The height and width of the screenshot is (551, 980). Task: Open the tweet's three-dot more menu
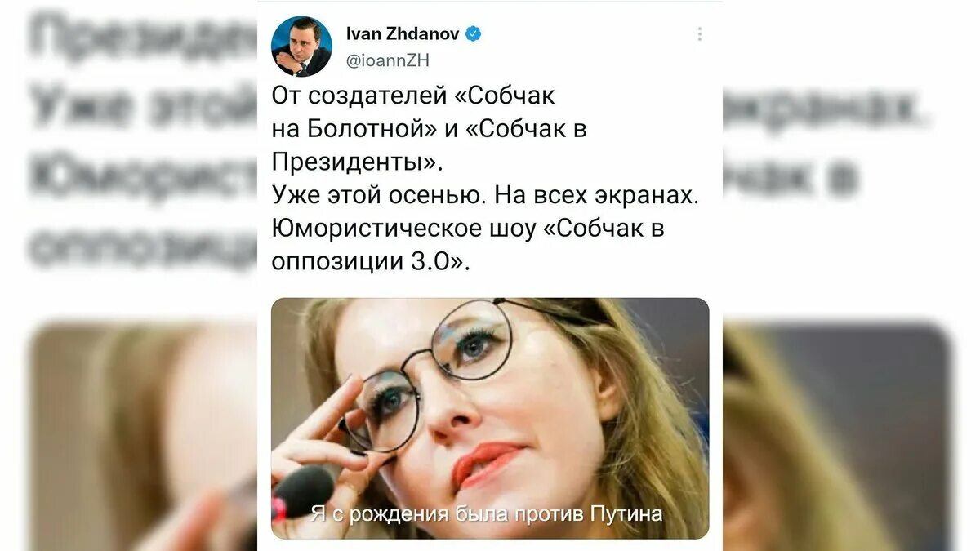699,34
